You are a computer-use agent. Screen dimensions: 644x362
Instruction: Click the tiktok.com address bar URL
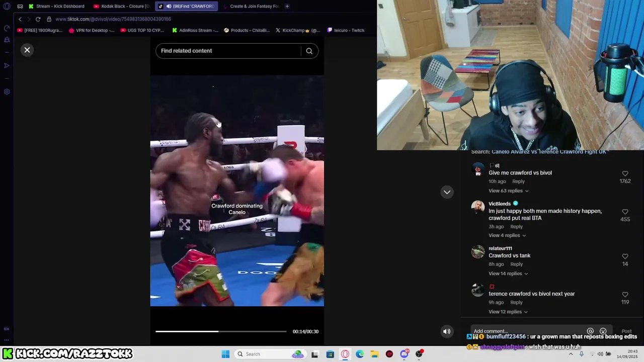click(113, 19)
